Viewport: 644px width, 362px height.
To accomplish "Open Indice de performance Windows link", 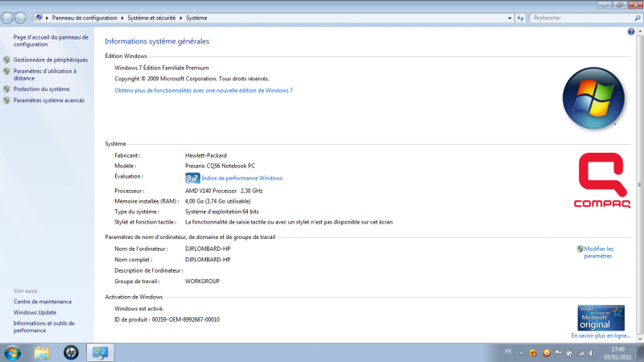I will [242, 178].
